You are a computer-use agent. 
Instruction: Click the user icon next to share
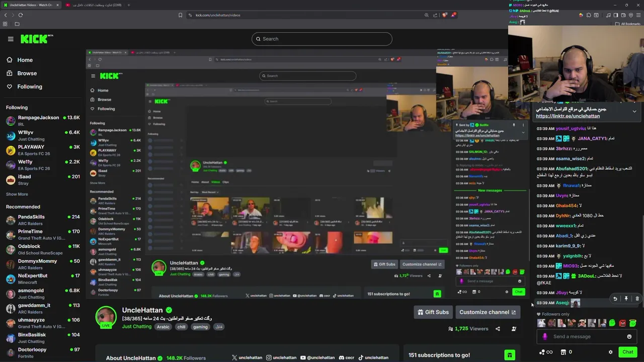pos(514,329)
